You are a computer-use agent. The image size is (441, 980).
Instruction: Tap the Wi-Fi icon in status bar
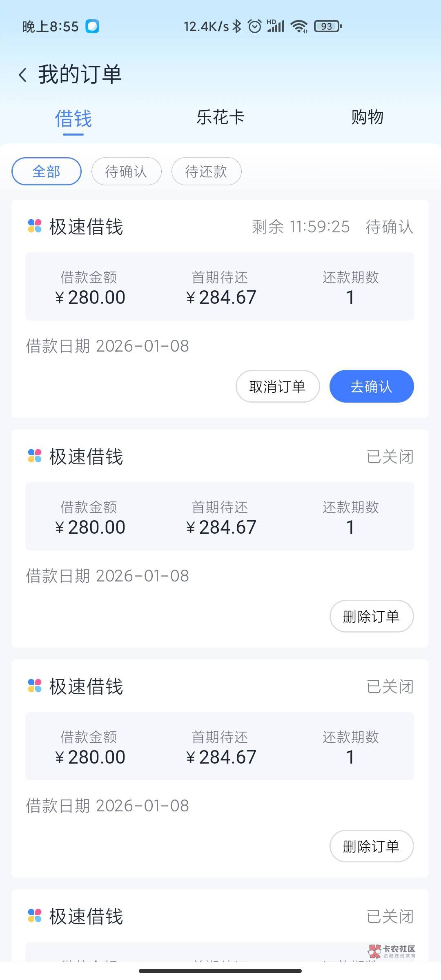pyautogui.click(x=299, y=27)
